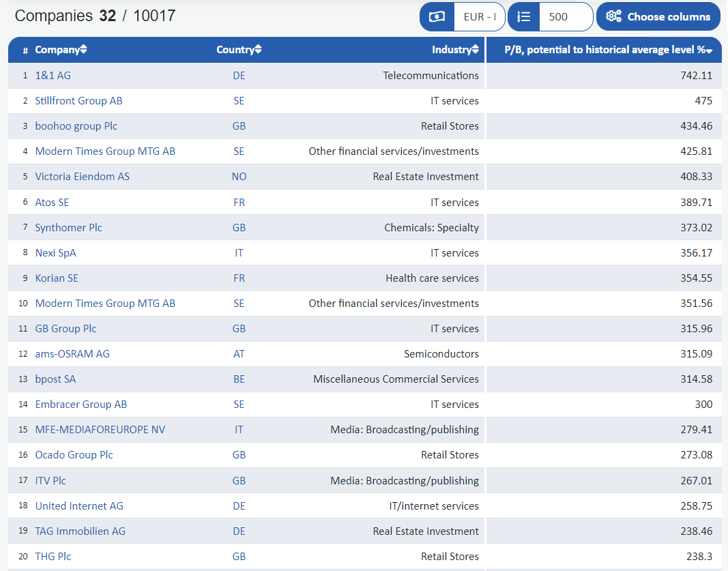
Task: Click the 475 value for Stillfront
Action: (703, 101)
